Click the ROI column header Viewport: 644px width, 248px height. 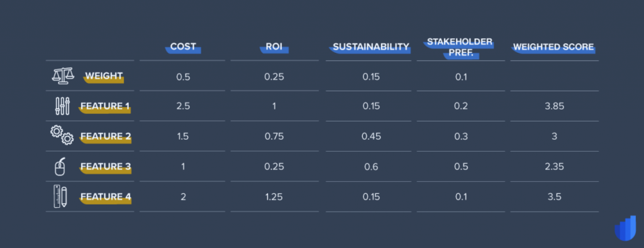click(274, 47)
